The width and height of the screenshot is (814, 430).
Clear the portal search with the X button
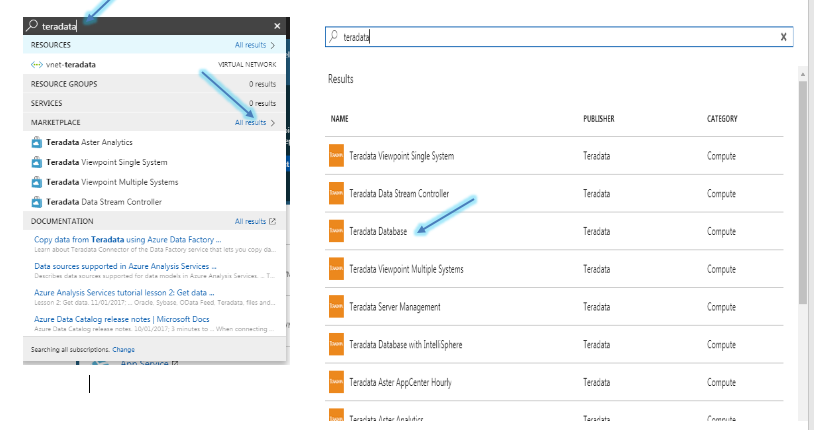coord(277,26)
